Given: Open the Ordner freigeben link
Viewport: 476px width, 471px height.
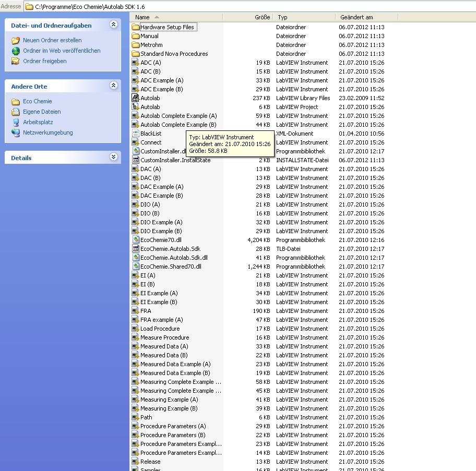Looking at the screenshot, I should pos(45,61).
